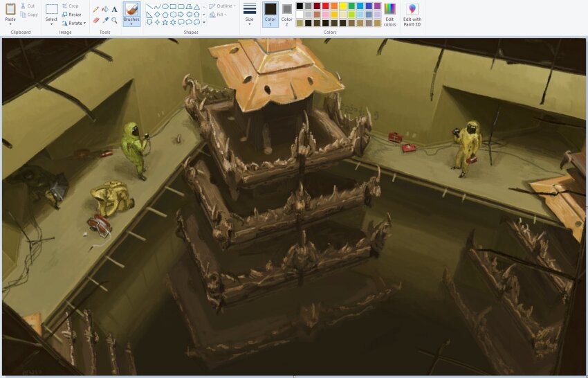Viewport: 588px width, 378px height.
Task: Pick the yellow color swatch
Action: 342,6
